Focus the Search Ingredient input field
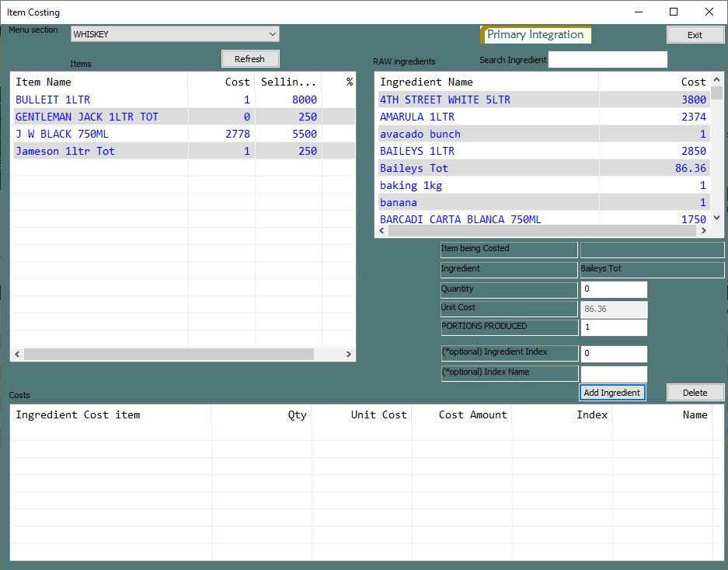The image size is (728, 570). [608, 59]
